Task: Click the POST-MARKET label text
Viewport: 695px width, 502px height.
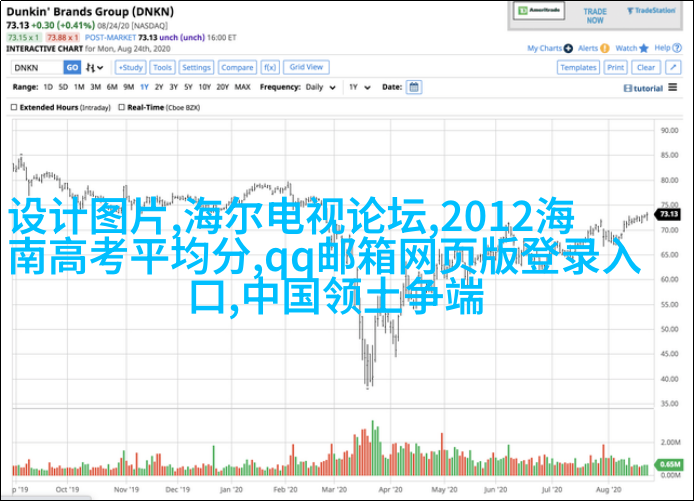Action: (x=110, y=38)
